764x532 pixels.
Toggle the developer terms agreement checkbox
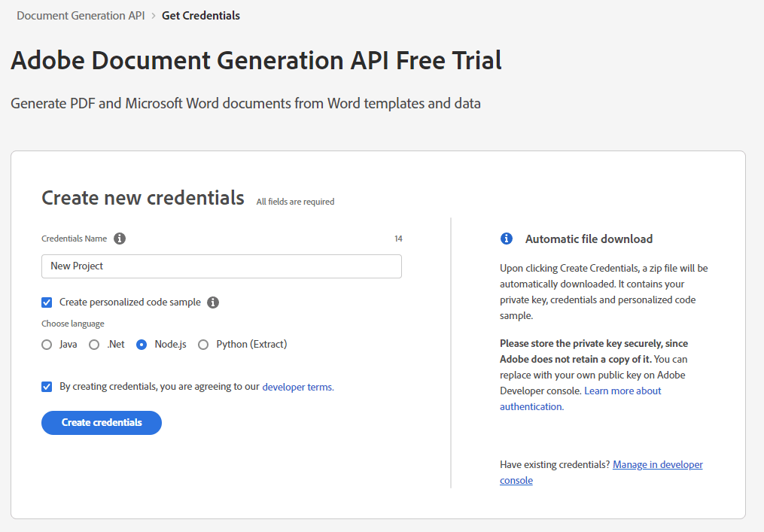coord(47,387)
